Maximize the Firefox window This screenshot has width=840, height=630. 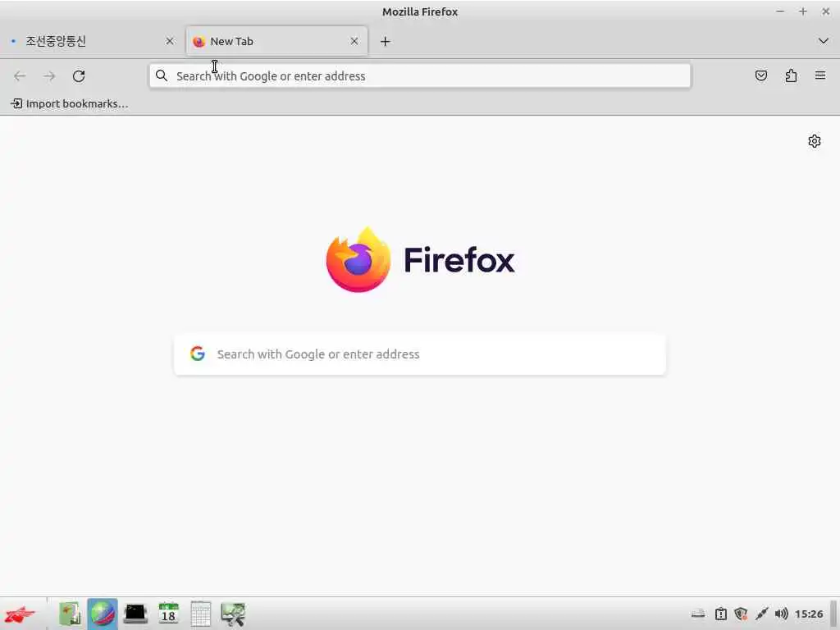point(802,11)
